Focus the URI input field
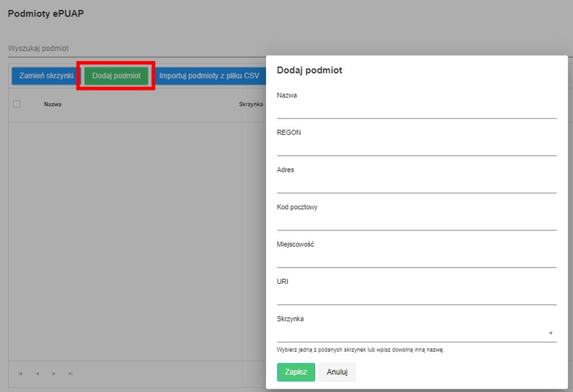Image resolution: width=573 pixels, height=392 pixels. 416,296
